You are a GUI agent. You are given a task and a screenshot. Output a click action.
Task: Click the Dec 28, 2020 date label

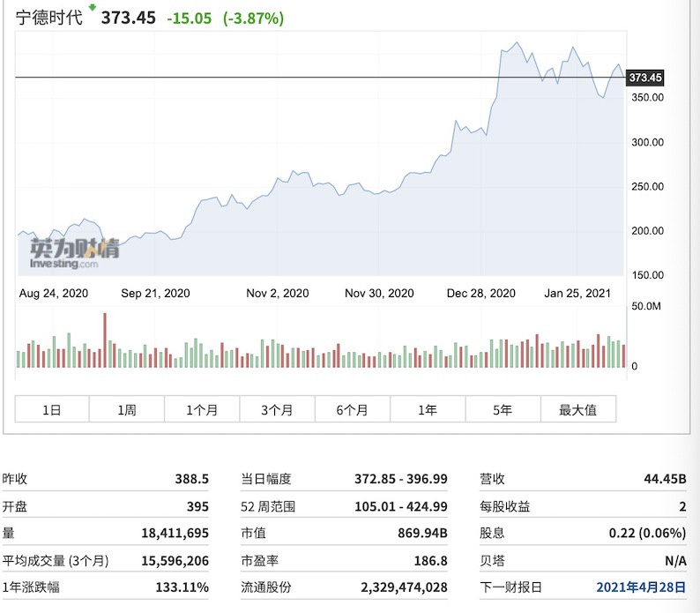coord(481,293)
